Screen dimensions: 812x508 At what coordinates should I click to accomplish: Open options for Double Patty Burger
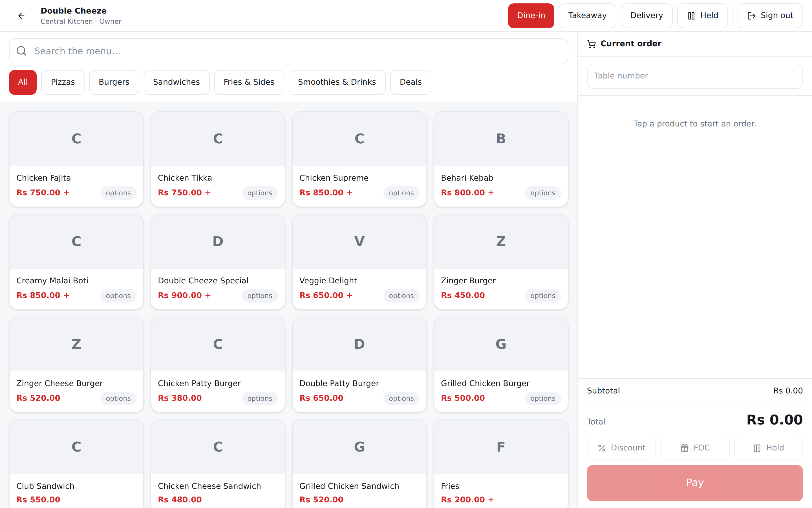click(401, 398)
